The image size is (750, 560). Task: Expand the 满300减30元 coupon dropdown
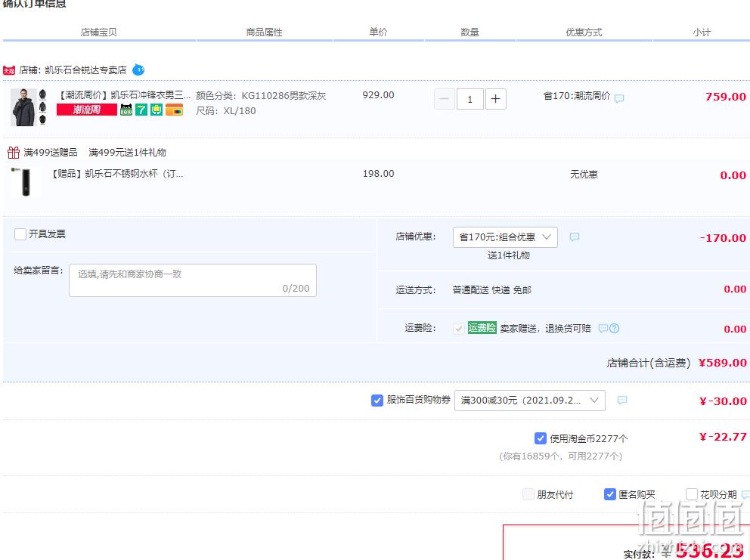coord(529,401)
